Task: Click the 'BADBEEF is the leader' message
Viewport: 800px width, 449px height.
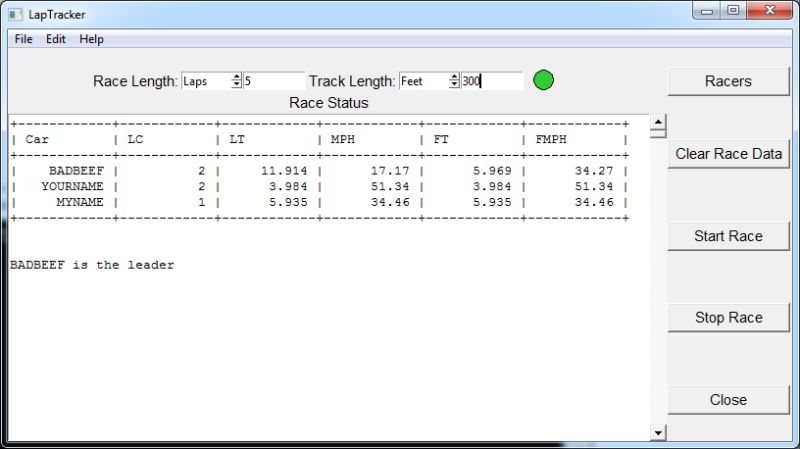Action: point(92,265)
